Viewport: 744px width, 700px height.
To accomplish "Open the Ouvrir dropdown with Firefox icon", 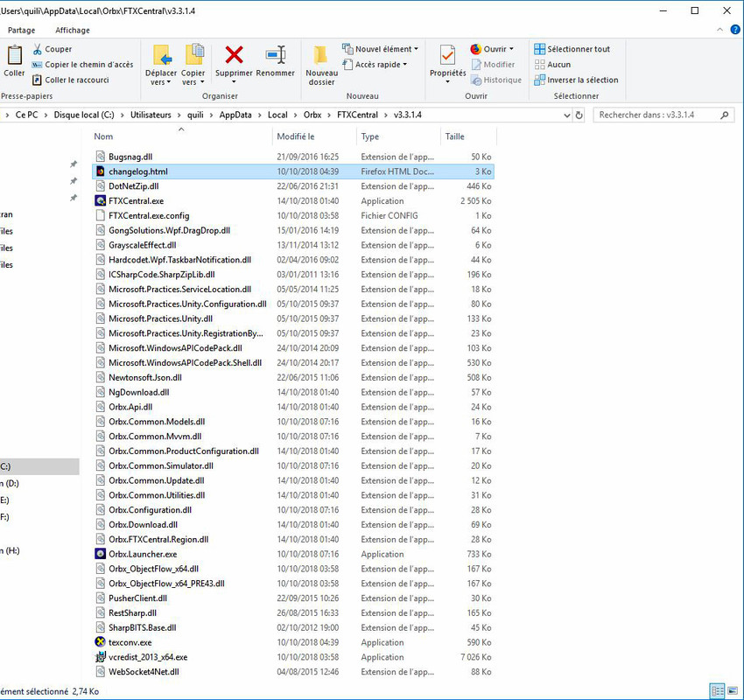I will pos(492,49).
